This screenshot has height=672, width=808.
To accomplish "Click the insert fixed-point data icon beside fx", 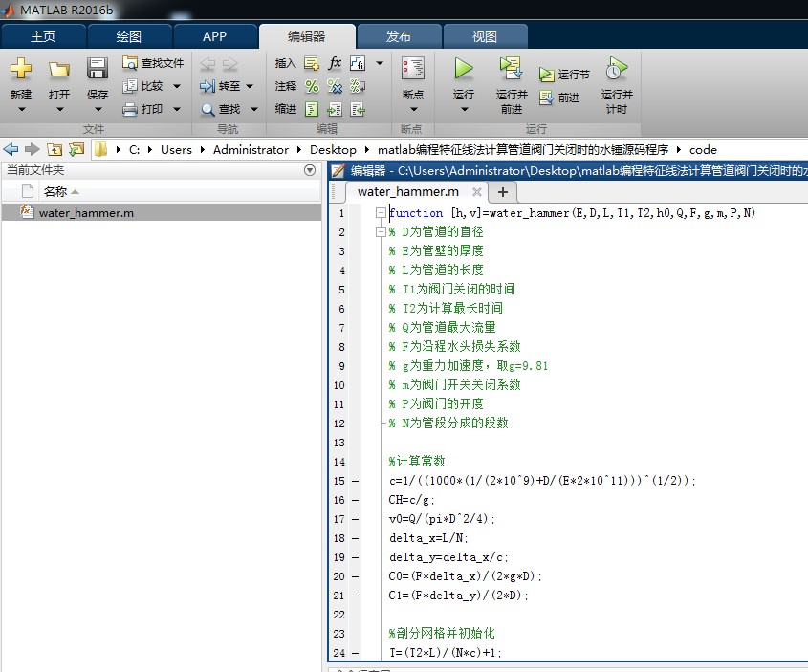I will pyautogui.click(x=358, y=63).
